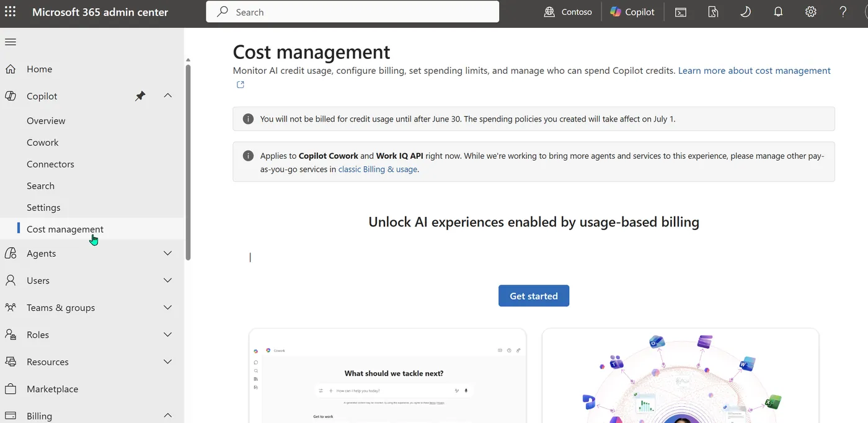Click the sidebar vertical scrollbar

tap(188, 162)
